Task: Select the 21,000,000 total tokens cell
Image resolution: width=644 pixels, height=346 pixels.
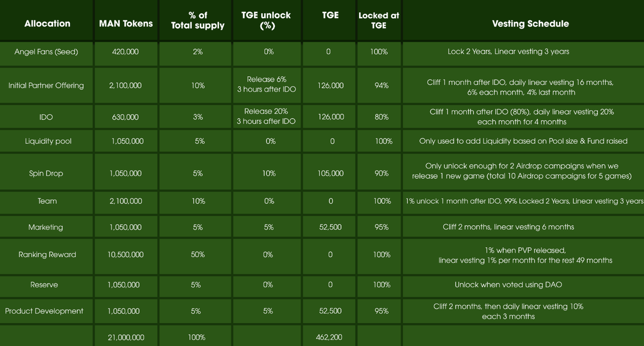Action: (126, 337)
